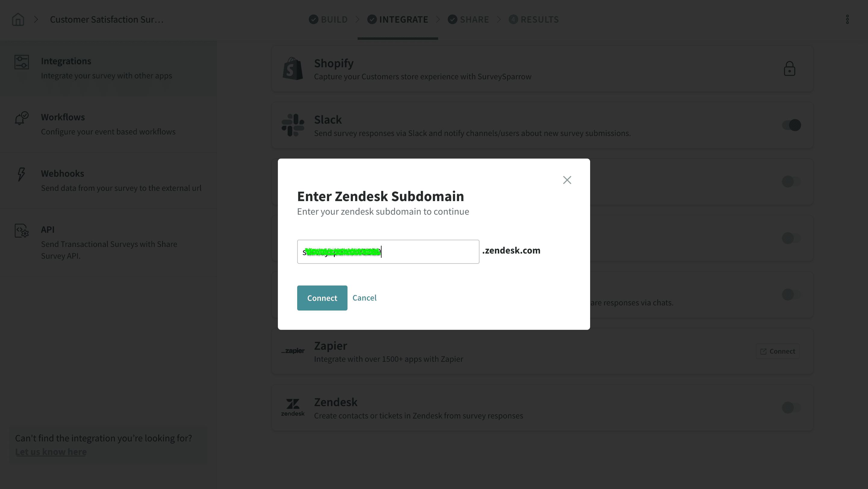This screenshot has height=489, width=868.
Task: Follow the 'Let us know here' link
Action: click(x=51, y=452)
